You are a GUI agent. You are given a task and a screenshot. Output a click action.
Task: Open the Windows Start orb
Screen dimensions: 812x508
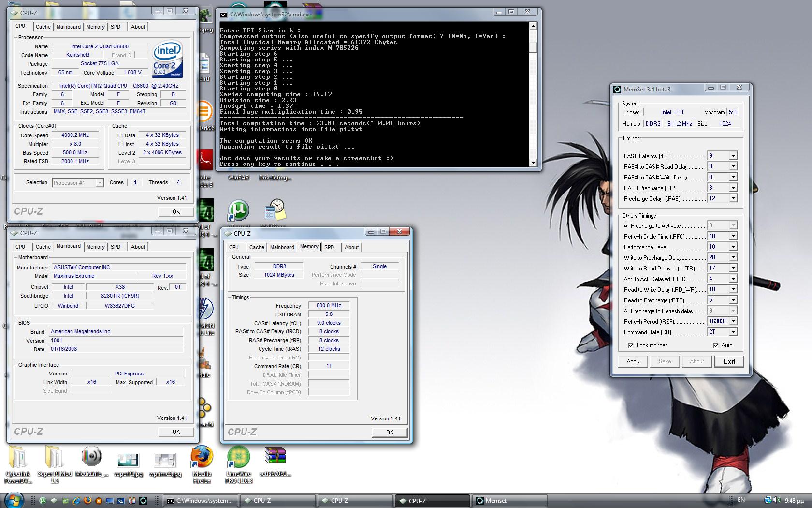click(x=14, y=501)
